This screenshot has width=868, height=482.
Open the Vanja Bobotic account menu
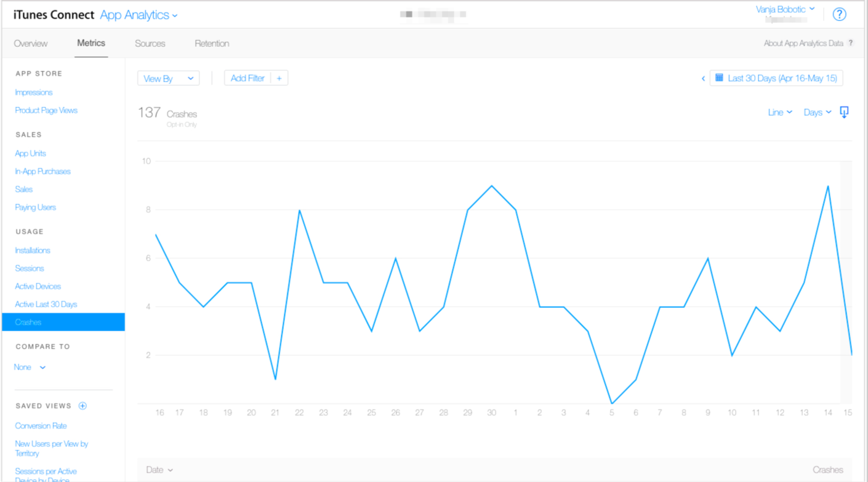point(785,9)
